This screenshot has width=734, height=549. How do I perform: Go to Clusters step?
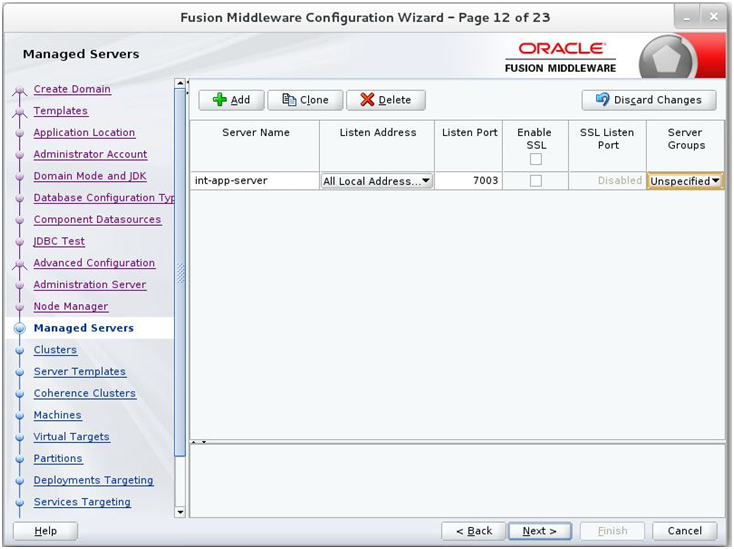coord(55,350)
